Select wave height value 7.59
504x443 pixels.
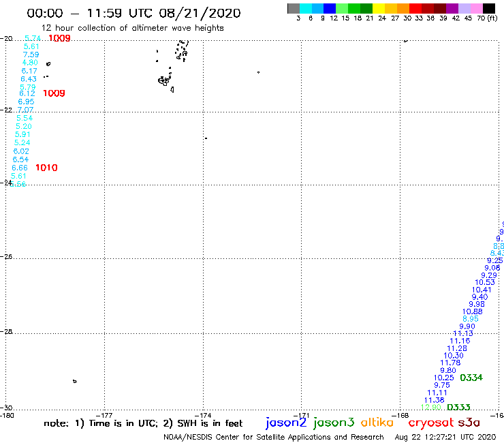click(31, 55)
